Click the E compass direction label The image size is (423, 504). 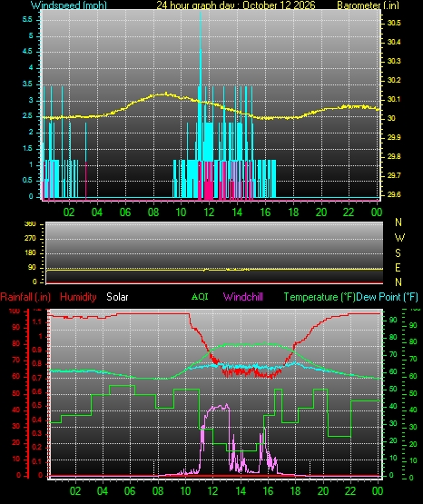(x=398, y=267)
